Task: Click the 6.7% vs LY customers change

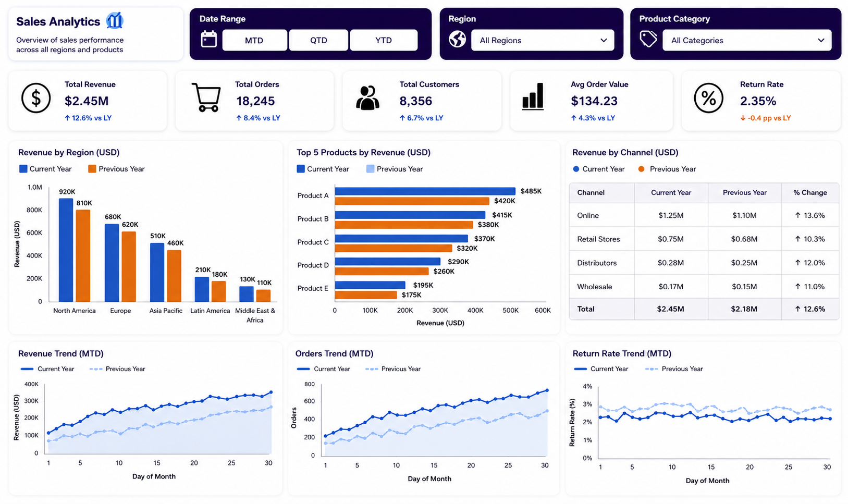Action: tap(421, 118)
